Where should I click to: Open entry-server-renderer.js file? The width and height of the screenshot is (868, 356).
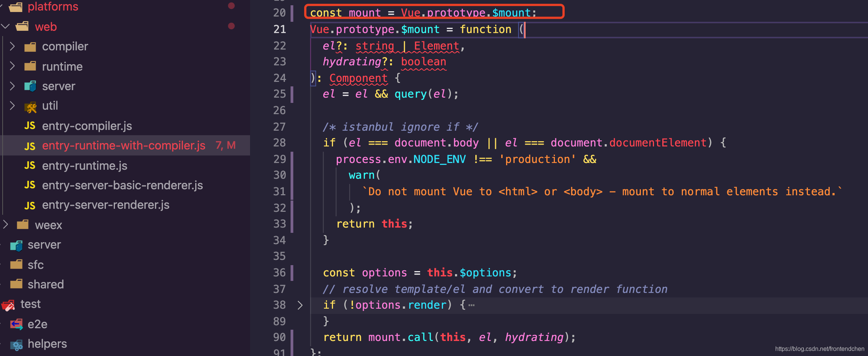106,205
